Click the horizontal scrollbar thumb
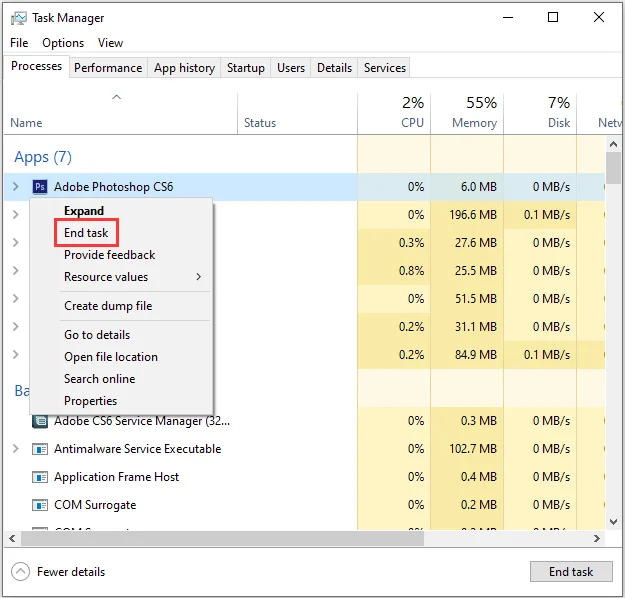The image size is (625, 598). 222,539
